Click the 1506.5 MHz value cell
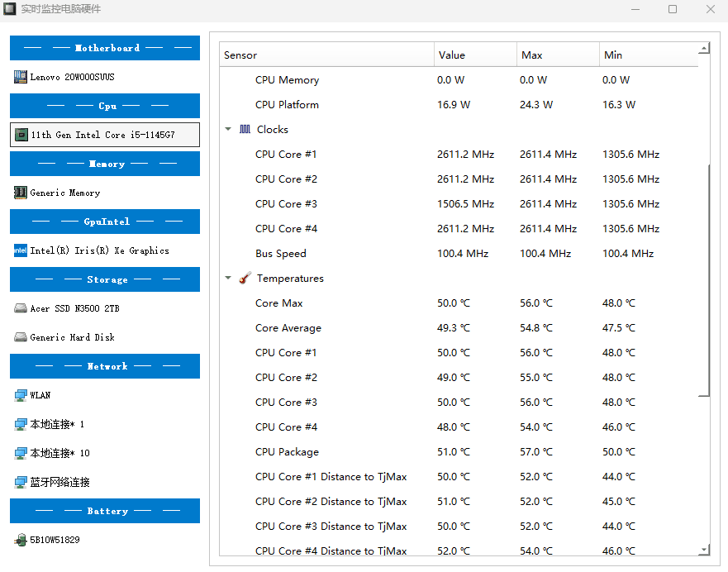The image size is (728, 572). (465, 204)
